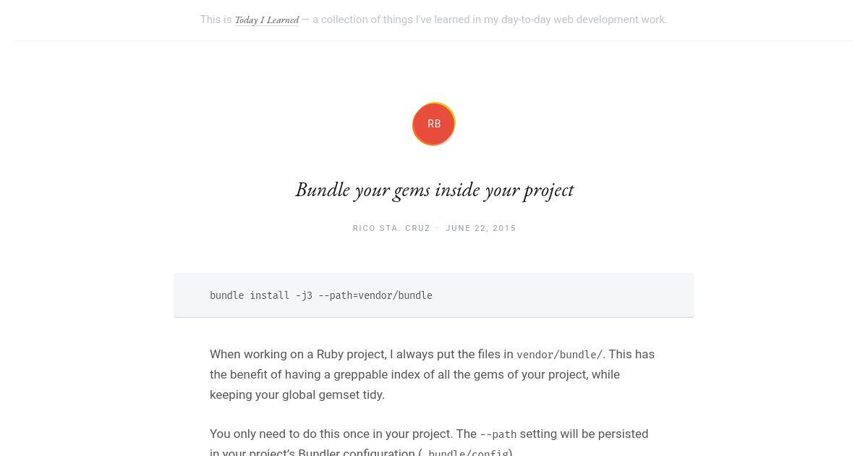
Task: Click the author name Rico Sta. Cruz
Action: tap(391, 228)
